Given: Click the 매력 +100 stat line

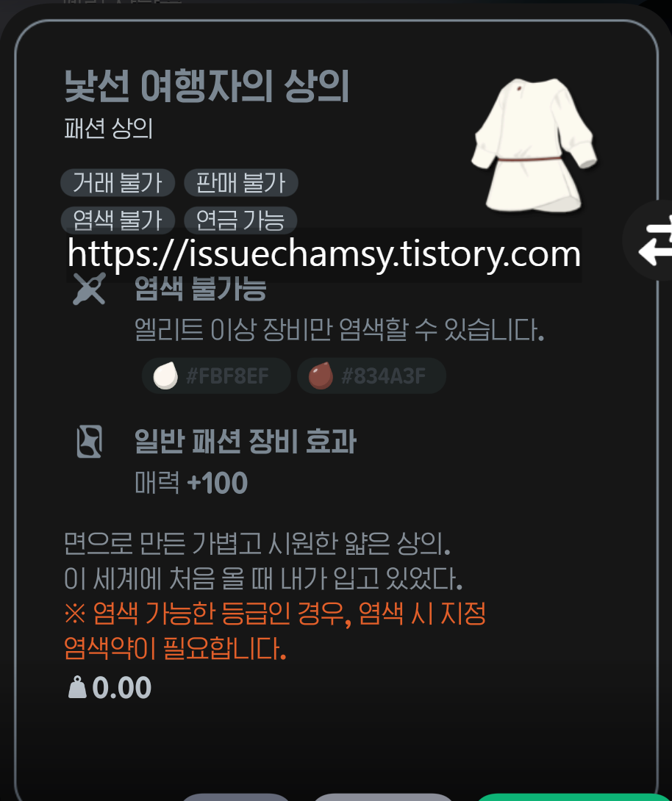Looking at the screenshot, I should click(191, 483).
